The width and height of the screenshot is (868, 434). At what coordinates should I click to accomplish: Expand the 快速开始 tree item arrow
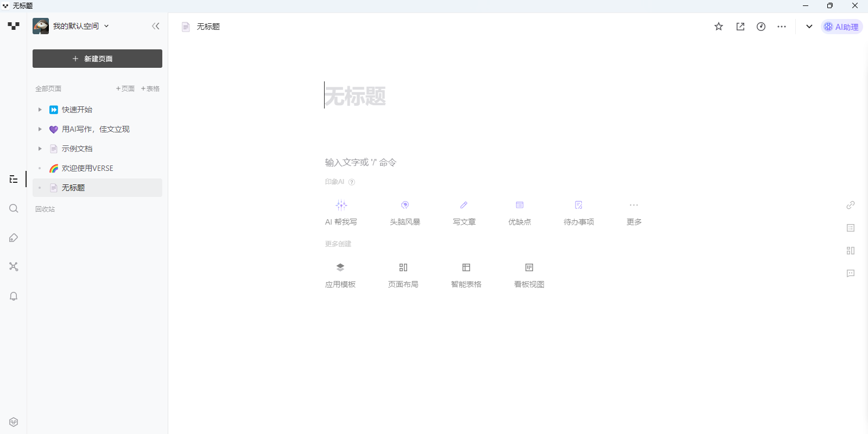40,110
